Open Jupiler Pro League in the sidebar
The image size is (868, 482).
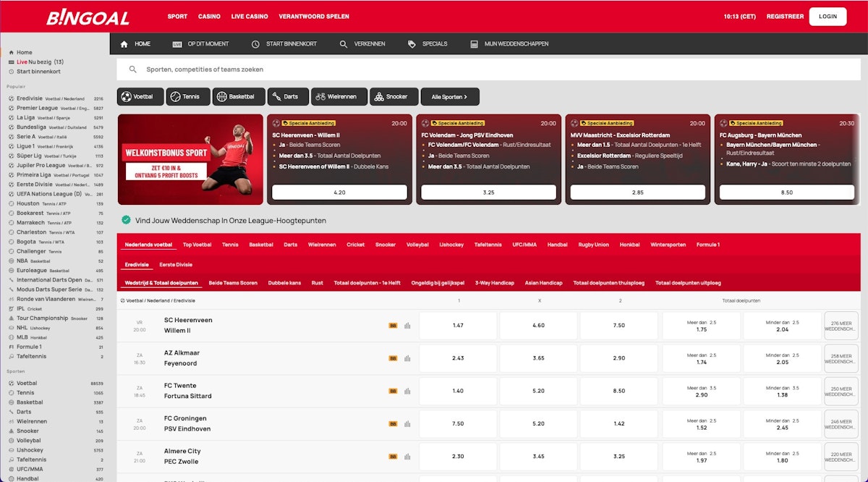click(x=56, y=166)
